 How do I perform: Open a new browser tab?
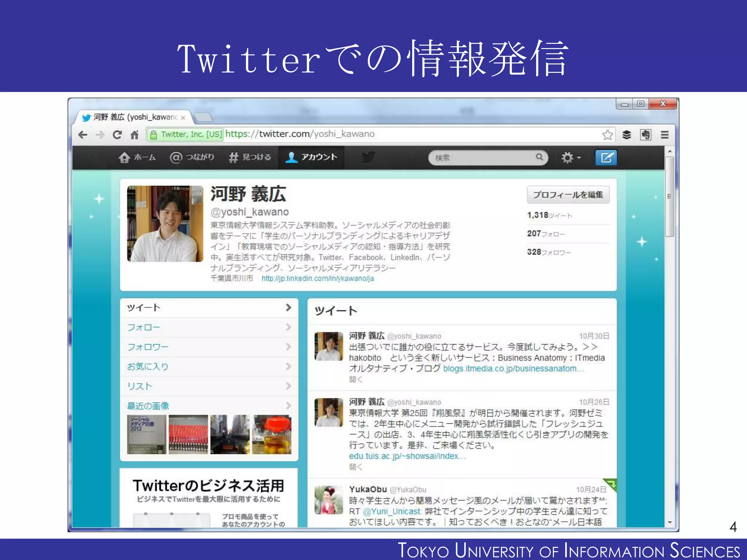pos(203,117)
